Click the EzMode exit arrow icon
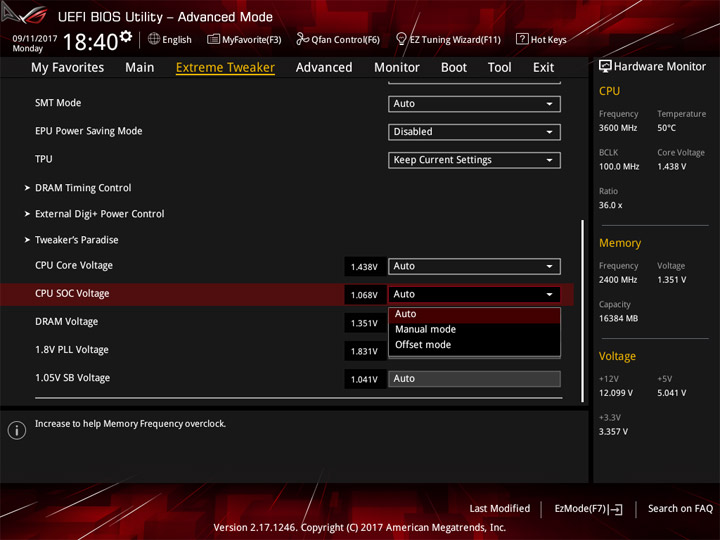Image resolution: width=720 pixels, height=540 pixels. tap(616, 509)
